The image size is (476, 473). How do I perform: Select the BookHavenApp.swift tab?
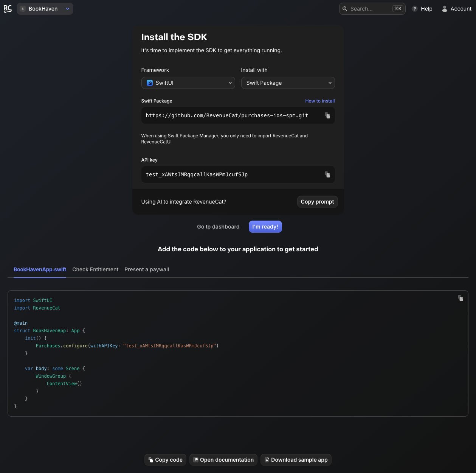[x=40, y=269]
